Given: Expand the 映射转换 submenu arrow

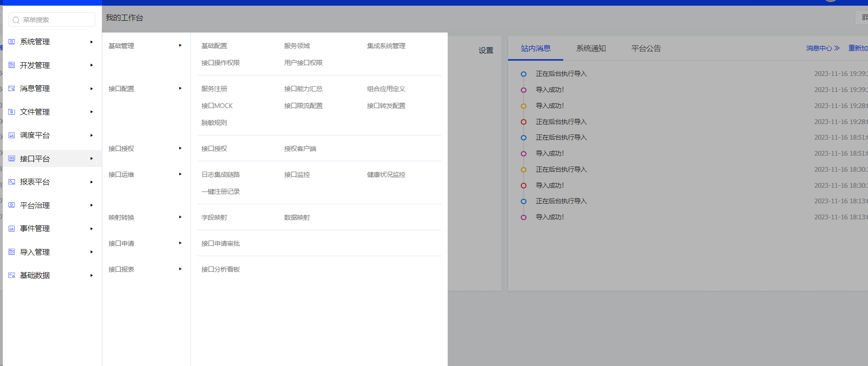Looking at the screenshot, I should pyautogui.click(x=180, y=217).
